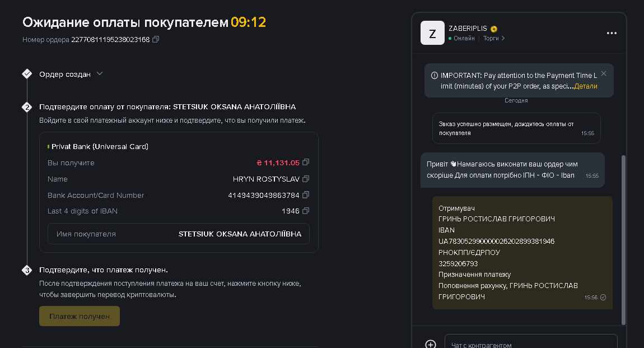This screenshot has height=348, width=644.
Task: Copy the 11,131.05 amount
Action: 306,163
